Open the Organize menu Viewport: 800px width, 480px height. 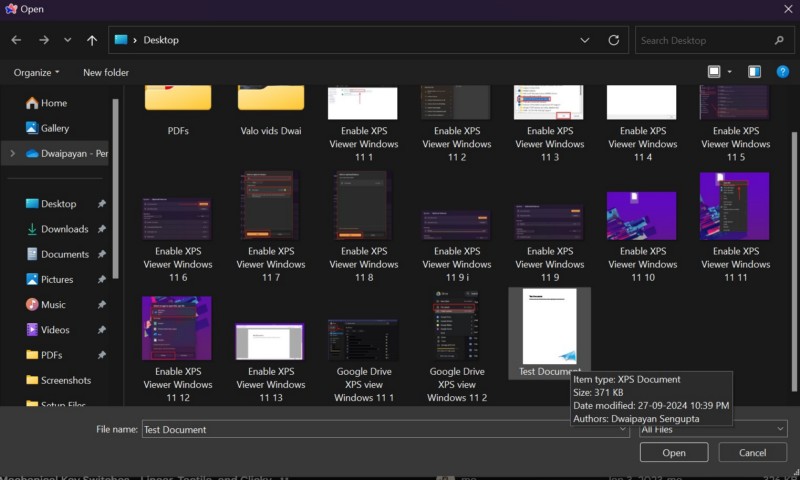[x=37, y=72]
